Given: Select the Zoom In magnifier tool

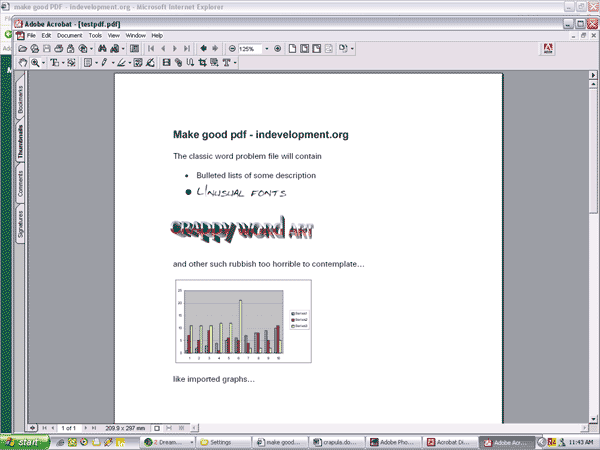Looking at the screenshot, I should coord(35,63).
